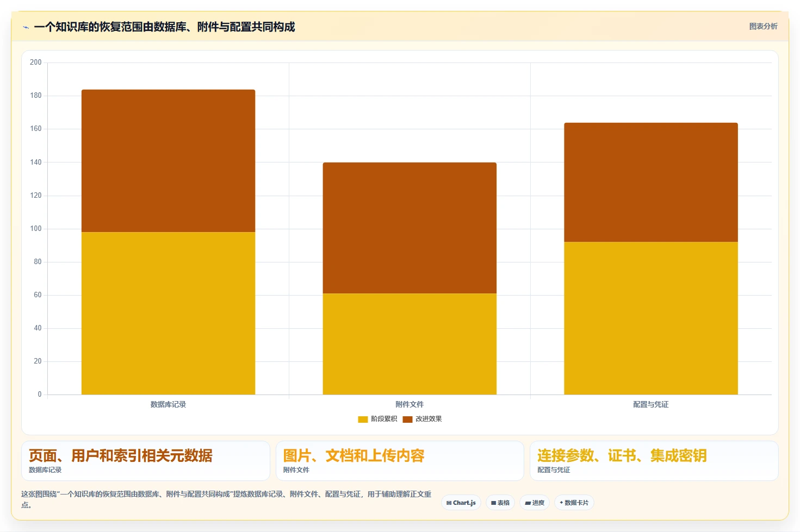
Task: Select the 进度 pill tag
Action: pos(535,503)
